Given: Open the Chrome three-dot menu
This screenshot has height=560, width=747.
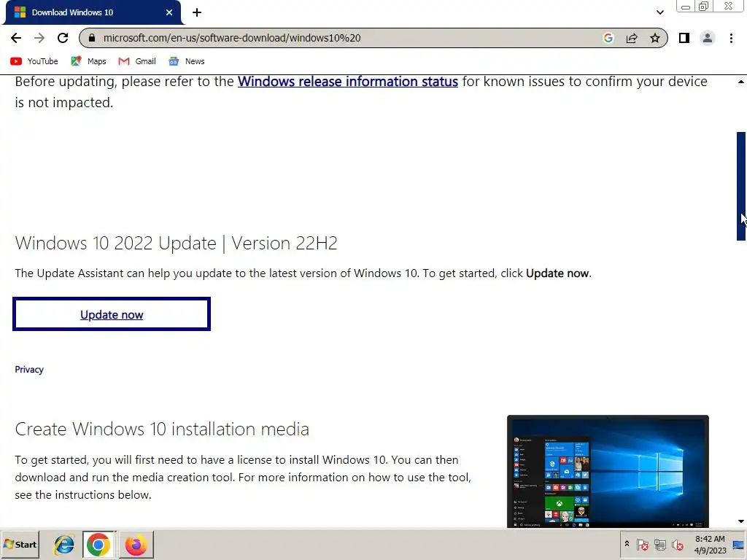Looking at the screenshot, I should (731, 38).
